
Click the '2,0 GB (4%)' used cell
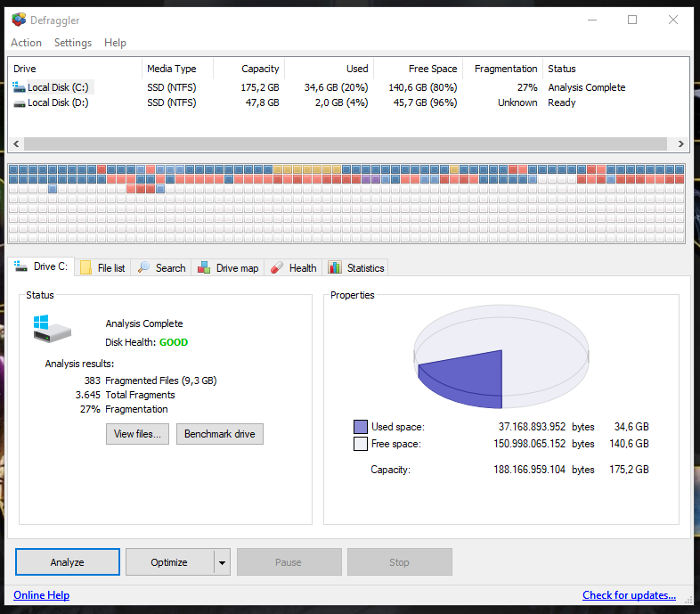[x=341, y=102]
